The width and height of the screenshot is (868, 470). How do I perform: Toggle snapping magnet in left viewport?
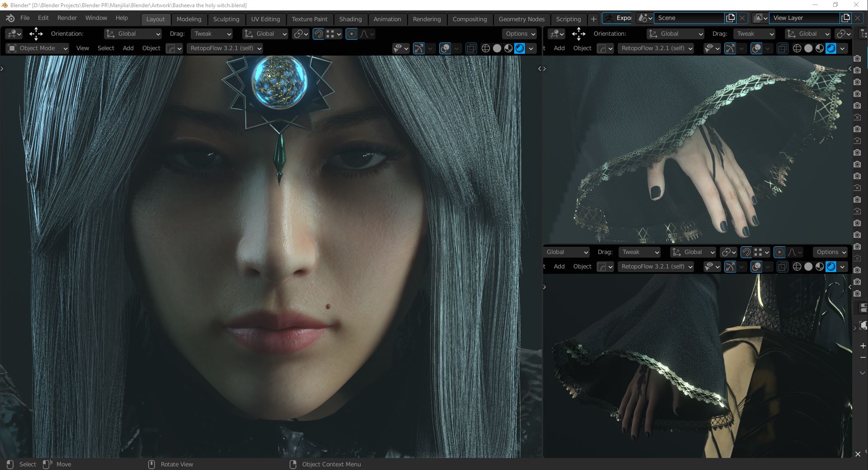click(x=318, y=34)
